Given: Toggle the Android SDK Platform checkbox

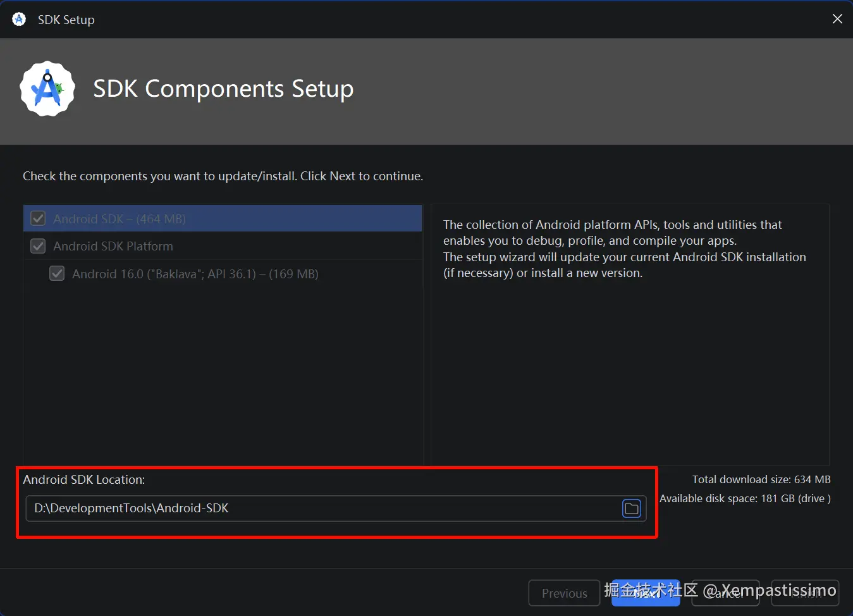Looking at the screenshot, I should [x=38, y=246].
